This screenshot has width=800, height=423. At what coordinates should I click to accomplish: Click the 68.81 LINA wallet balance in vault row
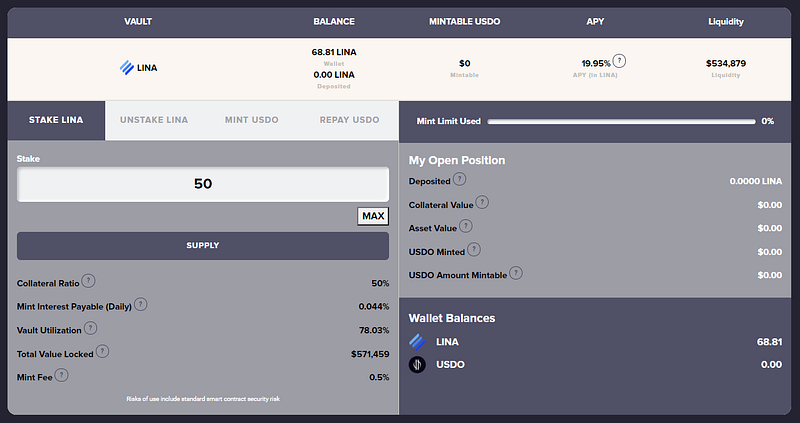pos(334,52)
